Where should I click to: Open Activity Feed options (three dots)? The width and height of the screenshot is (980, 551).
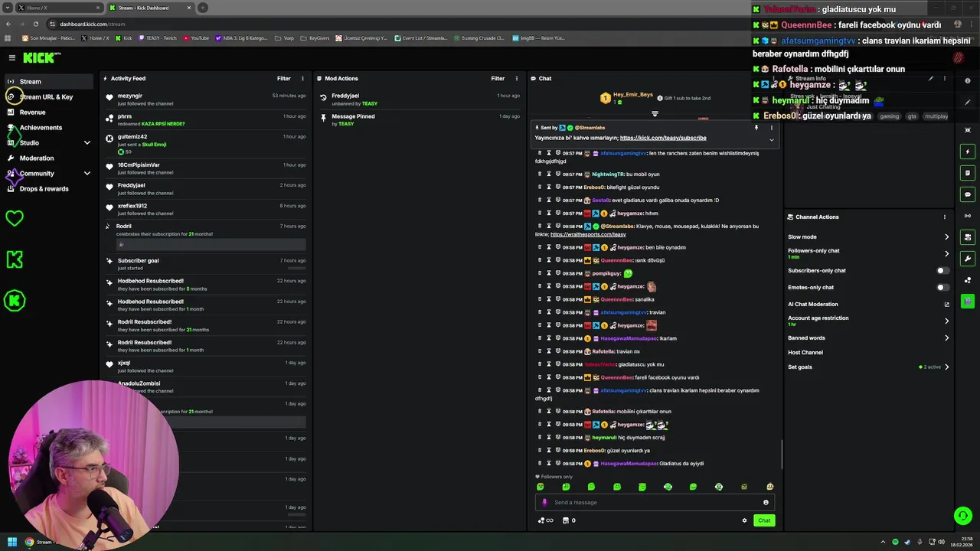pyautogui.click(x=302, y=78)
